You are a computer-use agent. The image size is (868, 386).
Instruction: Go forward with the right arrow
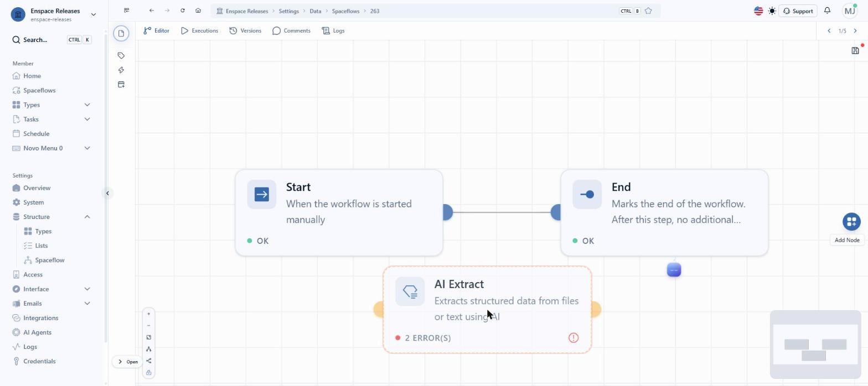[x=167, y=11]
